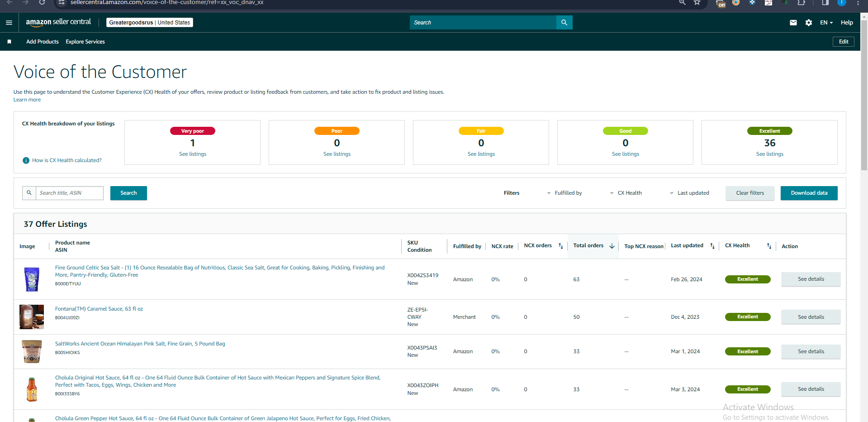Open the settings gear icon
868x422 pixels.
click(x=809, y=23)
